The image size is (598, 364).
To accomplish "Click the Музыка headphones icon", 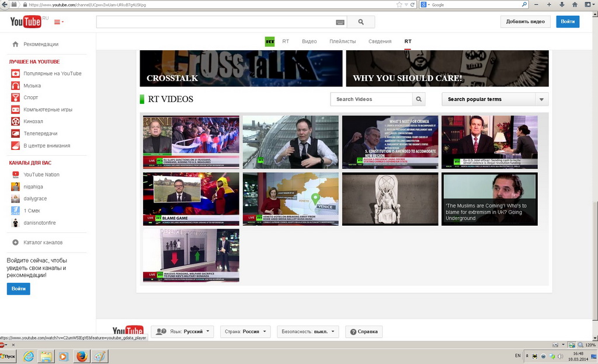I will (15, 86).
